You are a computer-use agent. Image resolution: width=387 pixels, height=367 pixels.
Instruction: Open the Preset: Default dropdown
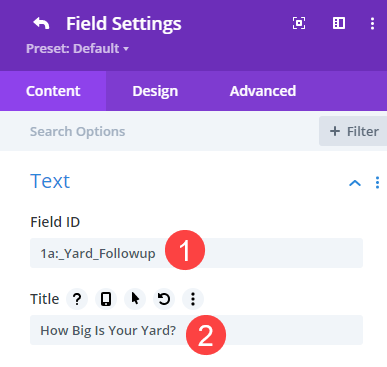[77, 49]
